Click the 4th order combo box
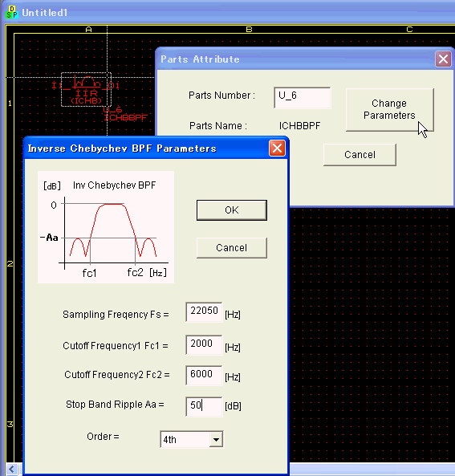455x476 pixels. point(192,439)
